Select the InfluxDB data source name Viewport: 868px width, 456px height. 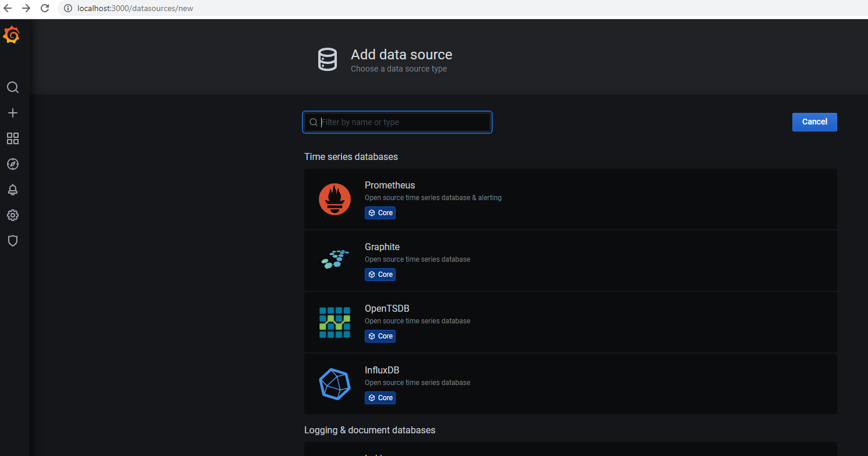tap(382, 370)
